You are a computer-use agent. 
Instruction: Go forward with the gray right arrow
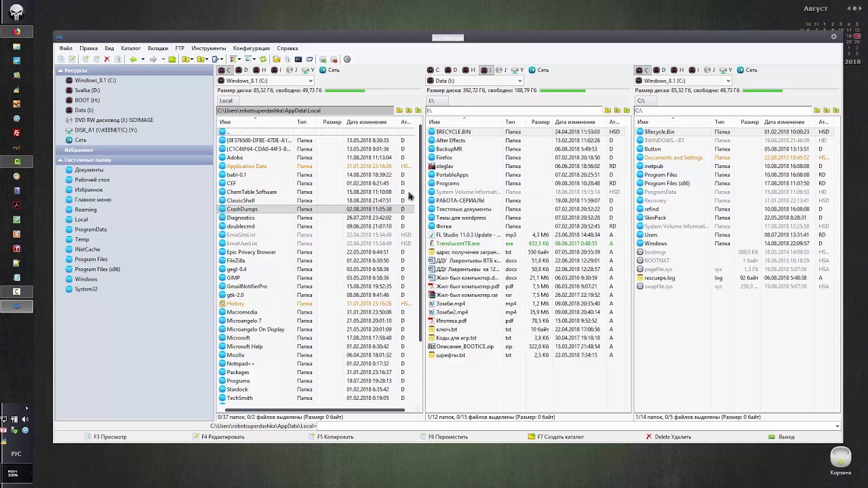(x=153, y=59)
